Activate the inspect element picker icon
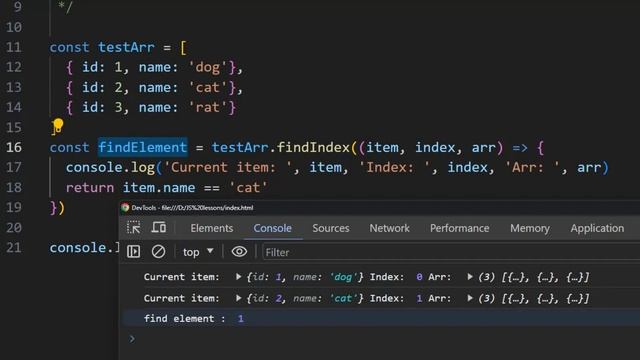The height and width of the screenshot is (360, 640). click(x=133, y=227)
